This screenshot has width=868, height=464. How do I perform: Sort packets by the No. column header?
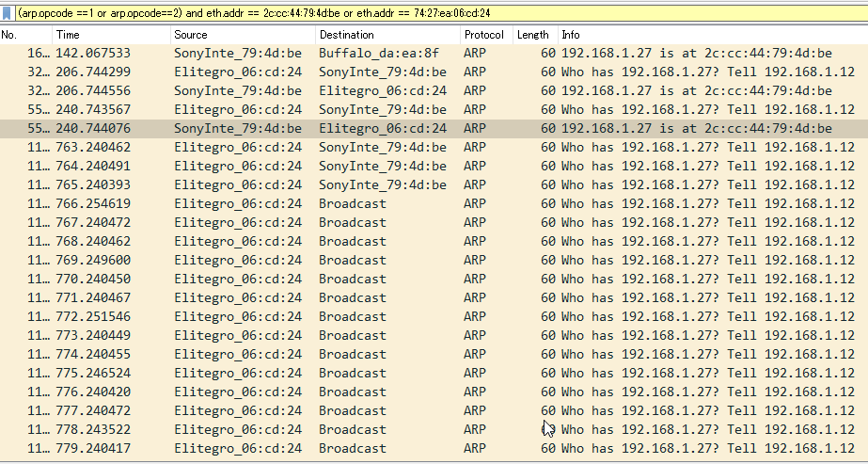26,35
